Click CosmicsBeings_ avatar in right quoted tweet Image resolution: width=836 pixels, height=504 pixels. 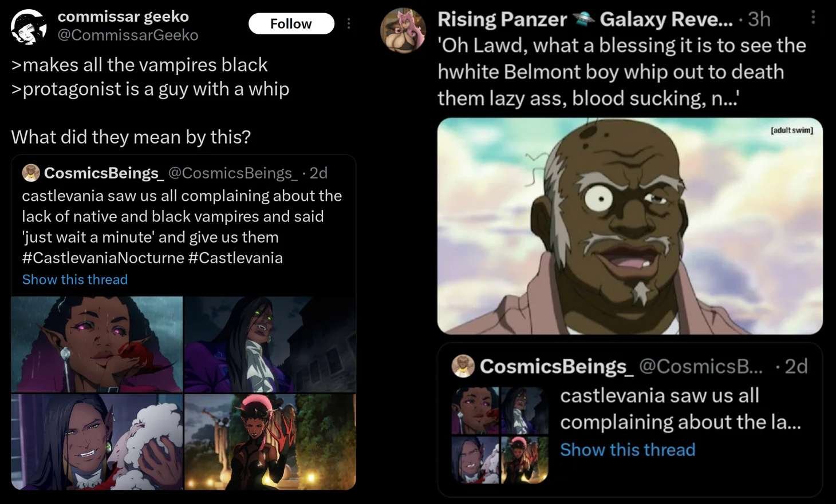[463, 366]
